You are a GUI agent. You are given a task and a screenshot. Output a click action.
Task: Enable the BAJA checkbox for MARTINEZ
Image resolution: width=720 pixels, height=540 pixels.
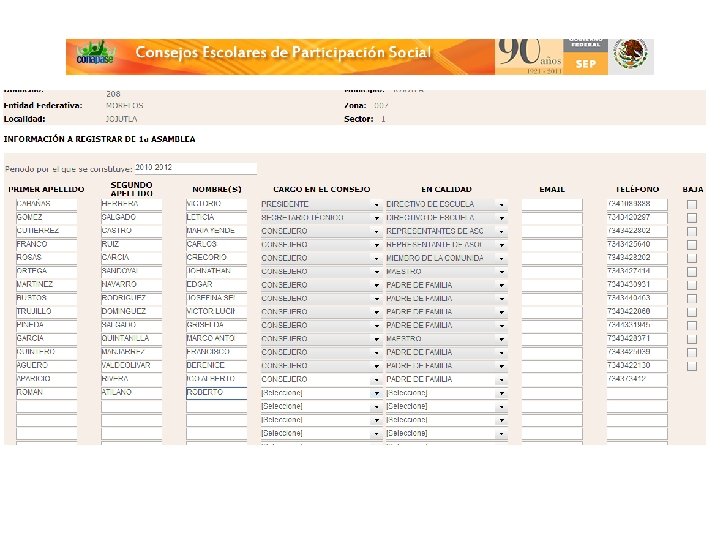tap(692, 285)
